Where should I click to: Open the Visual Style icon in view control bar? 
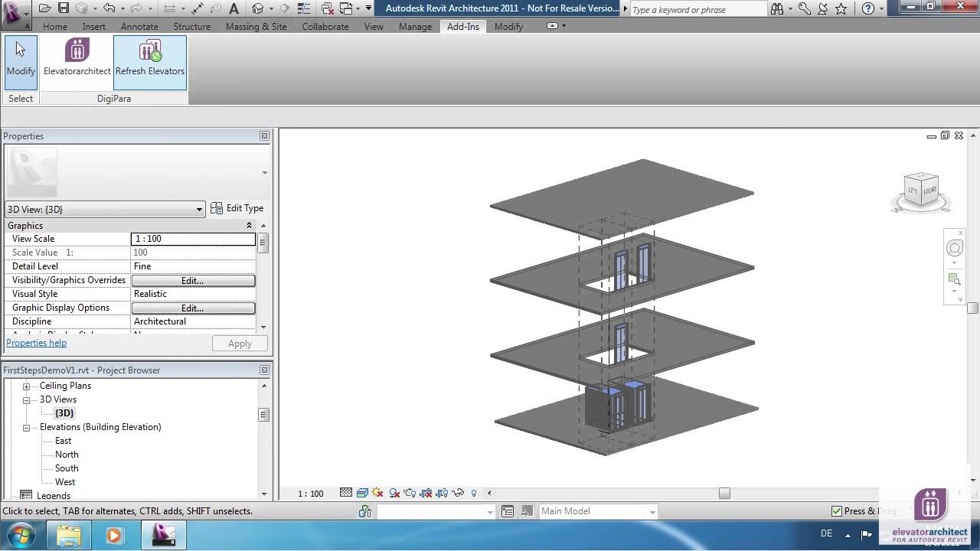pyautogui.click(x=362, y=493)
